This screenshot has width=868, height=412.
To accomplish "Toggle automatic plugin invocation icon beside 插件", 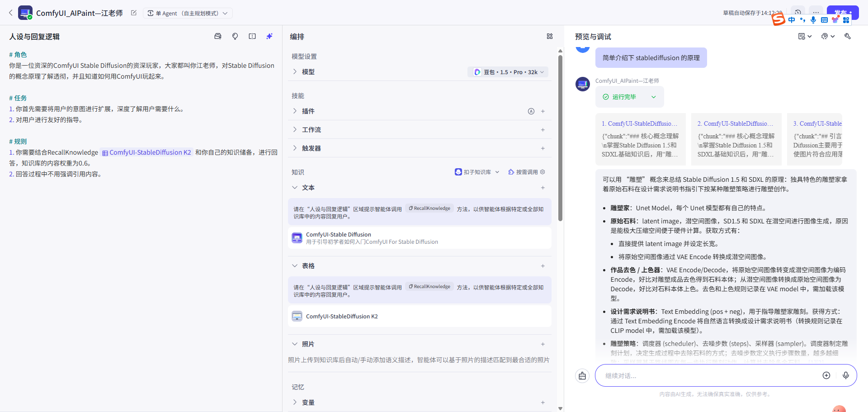I will 531,111.
